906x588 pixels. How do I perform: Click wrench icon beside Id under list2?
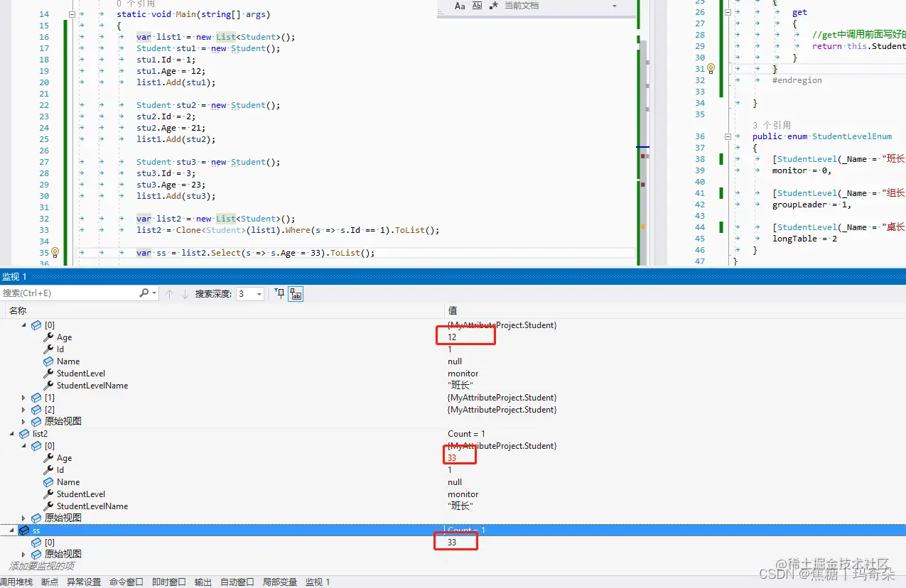tap(49, 470)
